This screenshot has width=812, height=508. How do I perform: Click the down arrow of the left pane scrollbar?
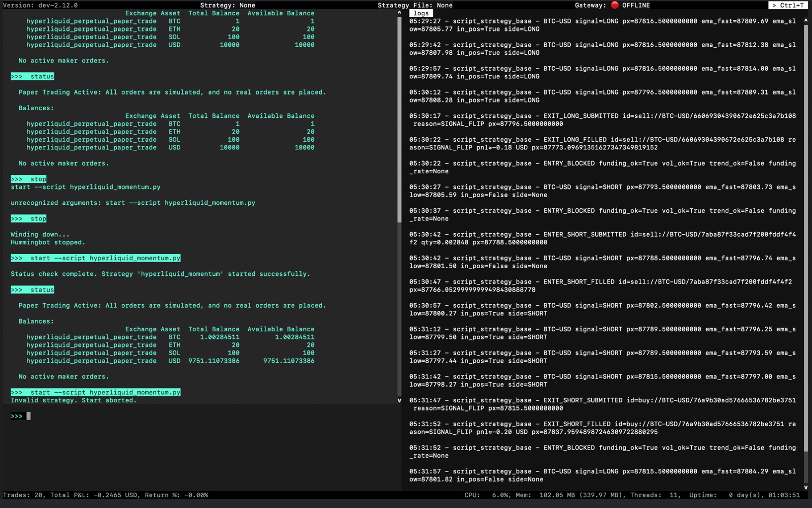pyautogui.click(x=399, y=400)
